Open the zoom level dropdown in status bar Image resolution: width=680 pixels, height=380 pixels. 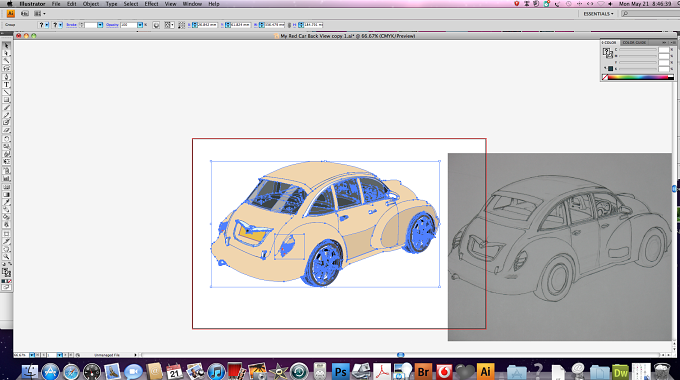(32, 355)
